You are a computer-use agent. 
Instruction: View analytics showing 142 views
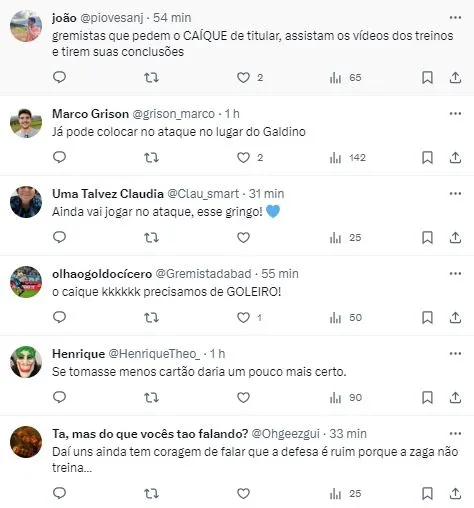click(x=348, y=157)
